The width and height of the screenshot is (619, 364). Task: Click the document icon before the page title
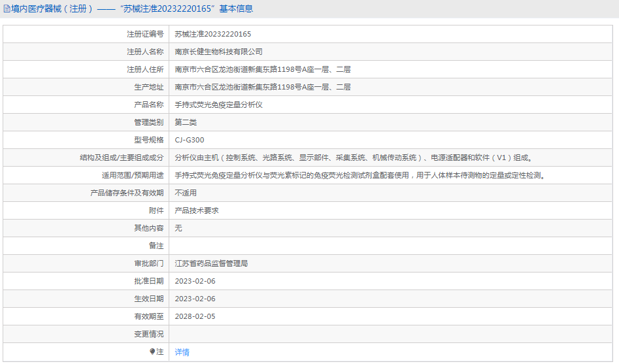point(7,8)
